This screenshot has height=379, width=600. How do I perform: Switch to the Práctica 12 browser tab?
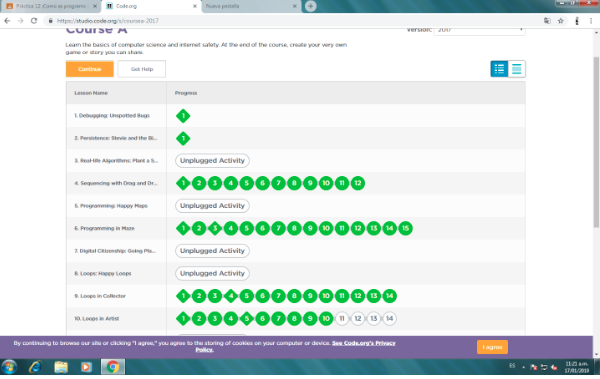tap(51, 6)
